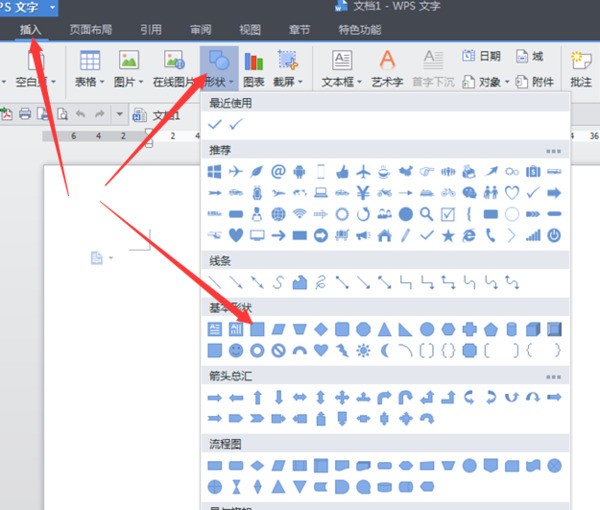Switch to the 页面布局 tab
600x510 pixels.
point(91,30)
